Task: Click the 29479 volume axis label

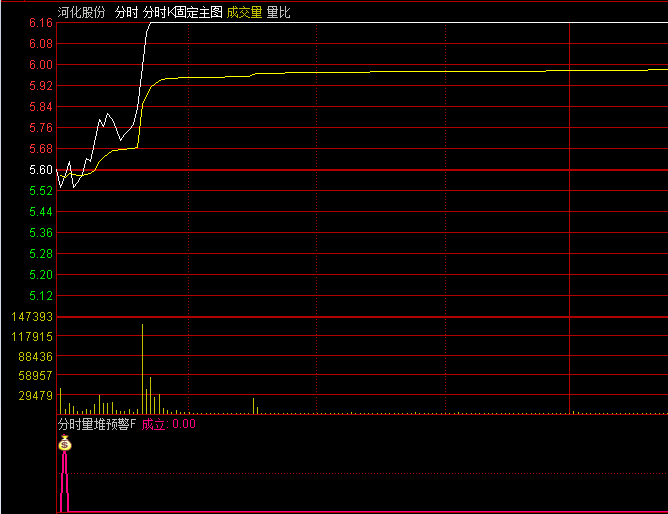Action: pos(35,396)
